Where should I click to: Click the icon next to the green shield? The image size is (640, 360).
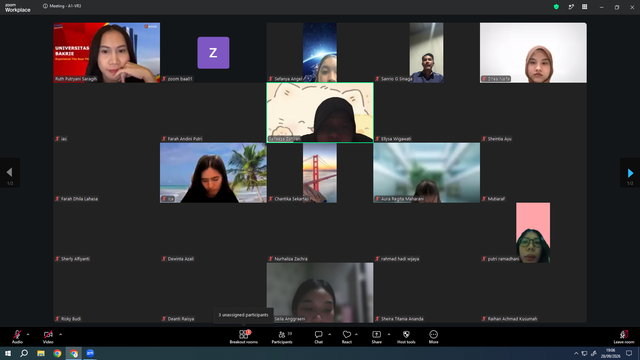(571, 7)
